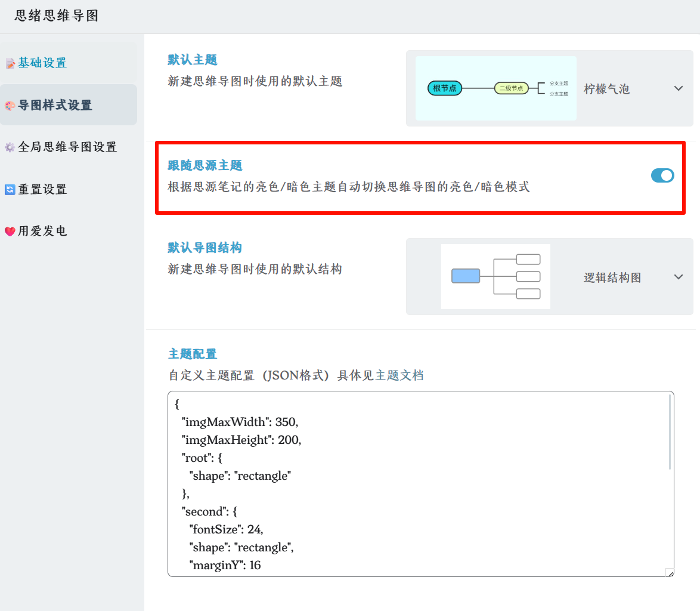Click the 新建思维导图时使用的默认结构 description
Viewport: 700px width, 611px height.
pyautogui.click(x=255, y=269)
